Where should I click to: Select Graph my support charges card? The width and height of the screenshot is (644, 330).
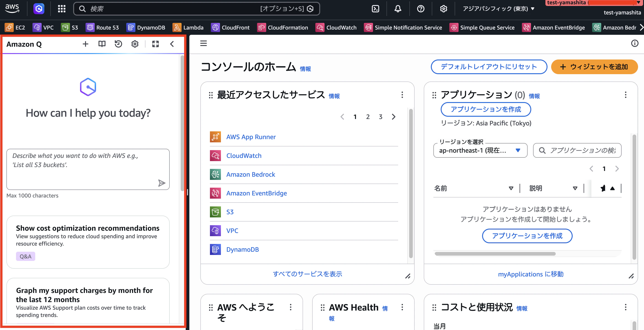click(x=88, y=301)
